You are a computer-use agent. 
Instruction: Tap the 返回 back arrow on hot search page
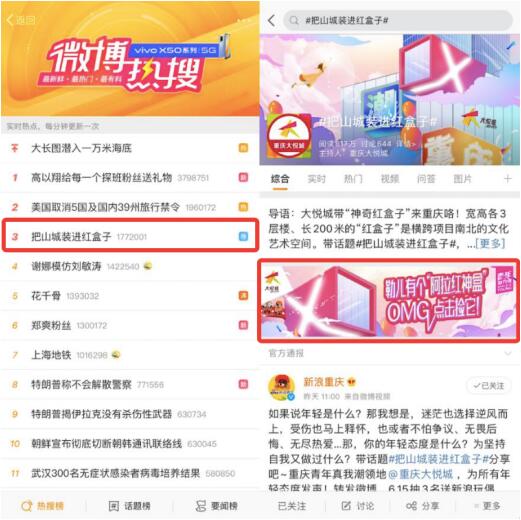click(x=10, y=20)
